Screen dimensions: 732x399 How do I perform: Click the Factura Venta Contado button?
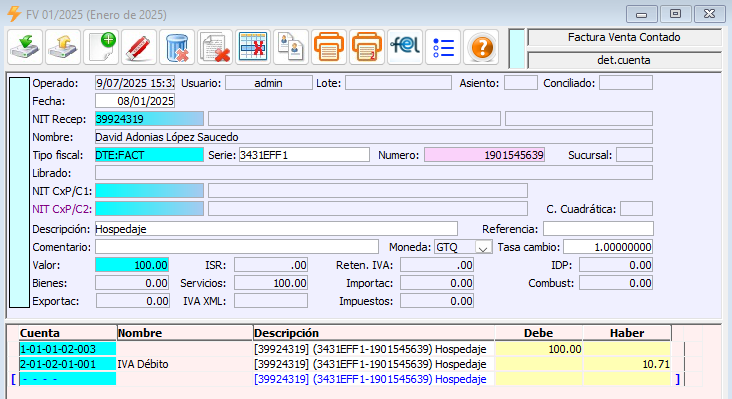pyautogui.click(x=624, y=37)
